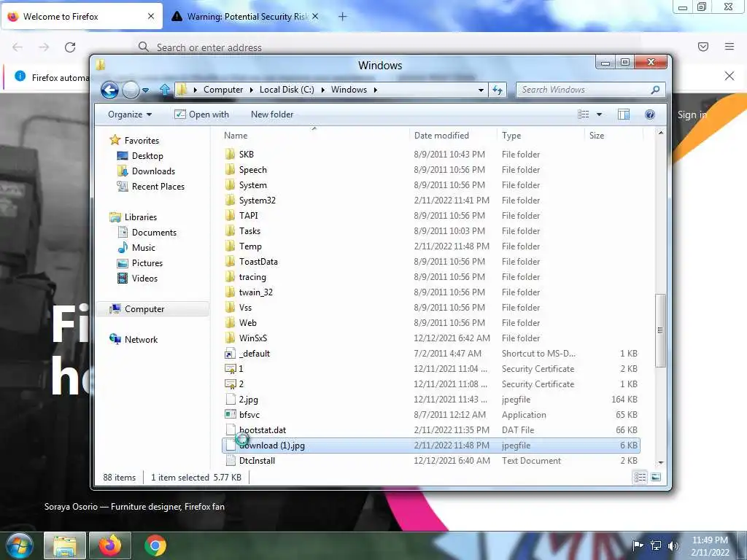This screenshot has width=747, height=560.
Task: Expand the arrow after Computer in the breadcrumb
Action: coord(252,90)
